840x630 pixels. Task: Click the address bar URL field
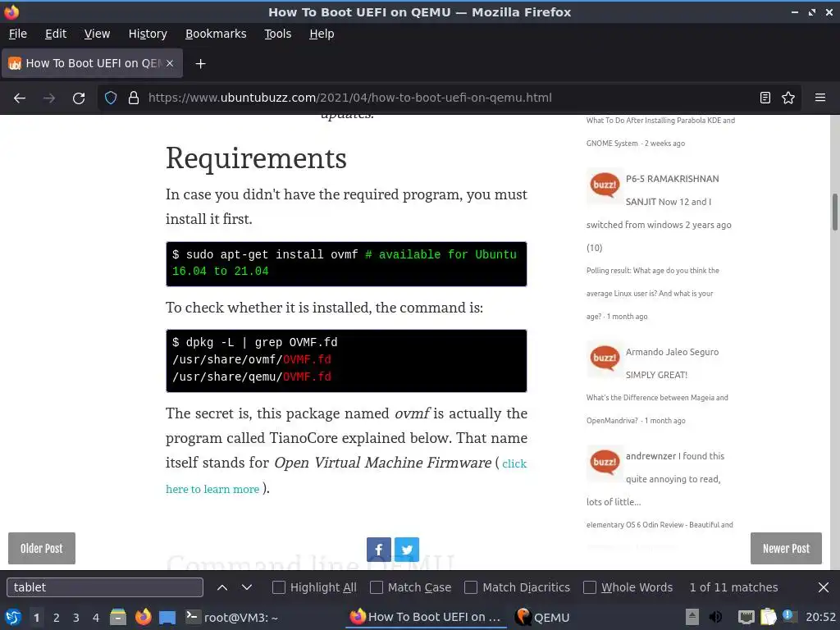[x=450, y=98]
